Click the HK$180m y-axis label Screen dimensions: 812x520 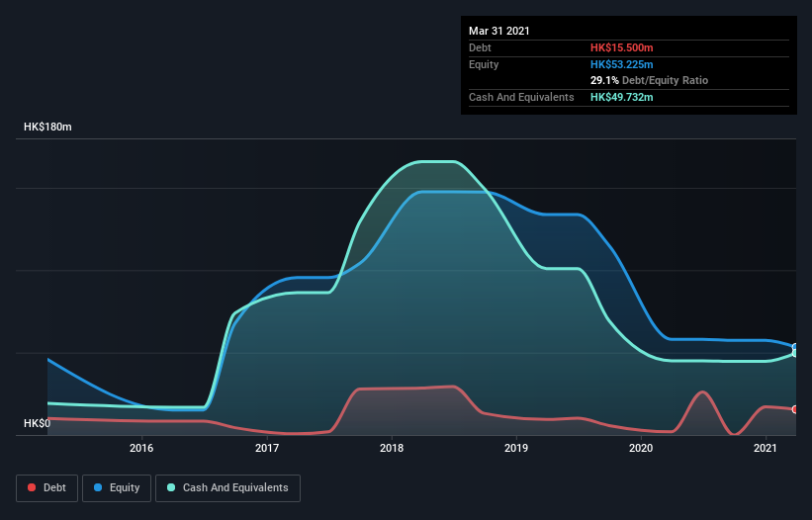[47, 127]
